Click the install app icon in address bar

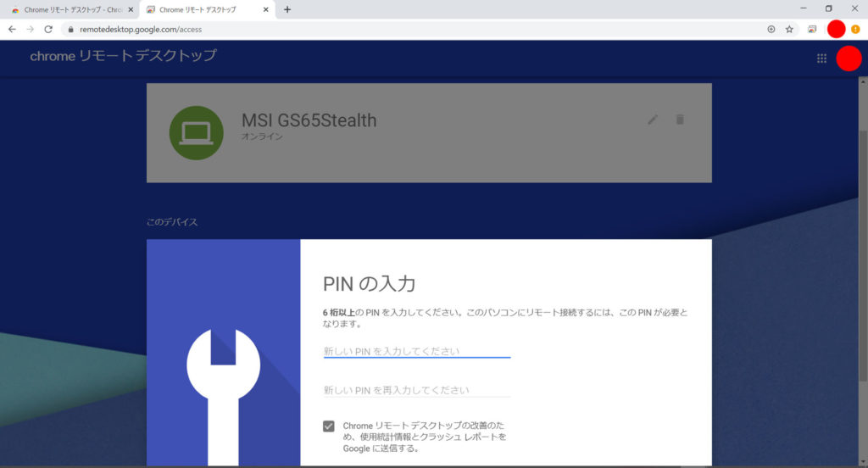click(771, 30)
